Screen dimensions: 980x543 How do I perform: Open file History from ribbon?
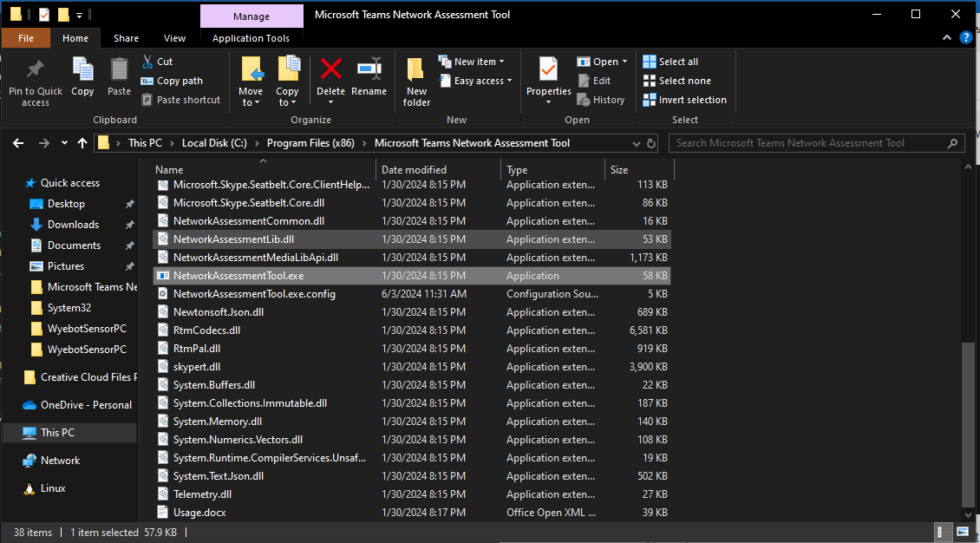[601, 100]
